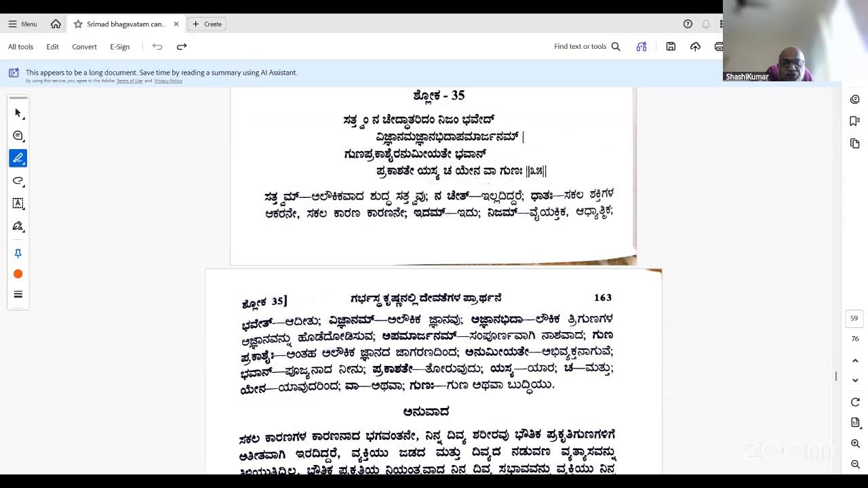Zoom out with the magnifier minus icon
This screenshot has height=488, width=868.
click(855, 464)
